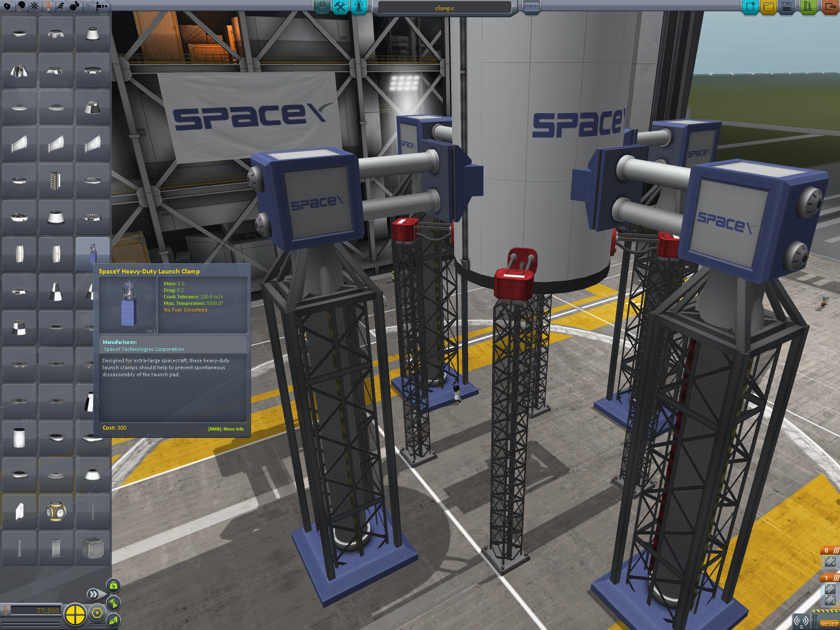
Task: Edit the vessel name field 'clamps'
Action: [x=444, y=8]
